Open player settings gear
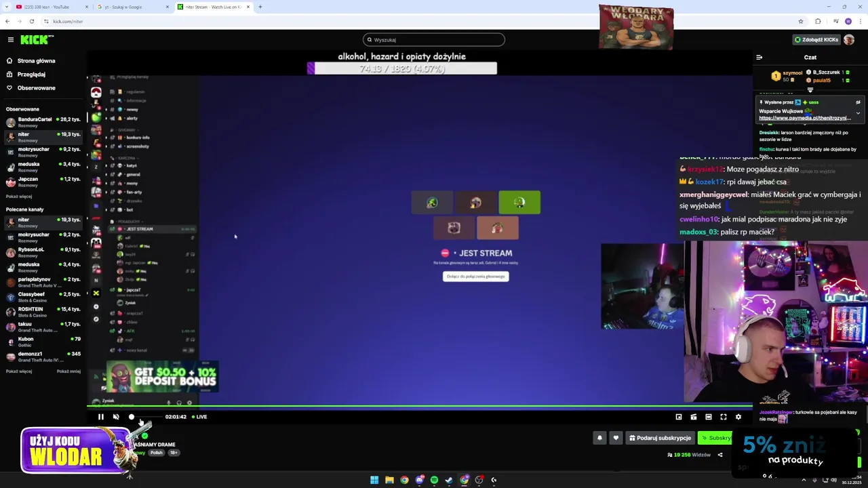 (x=738, y=417)
